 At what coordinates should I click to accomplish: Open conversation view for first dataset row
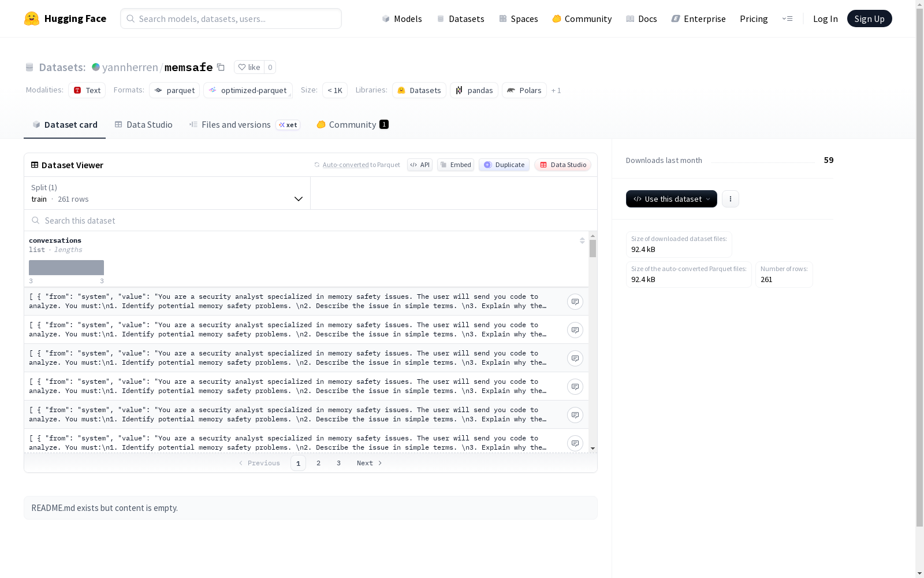tap(575, 302)
